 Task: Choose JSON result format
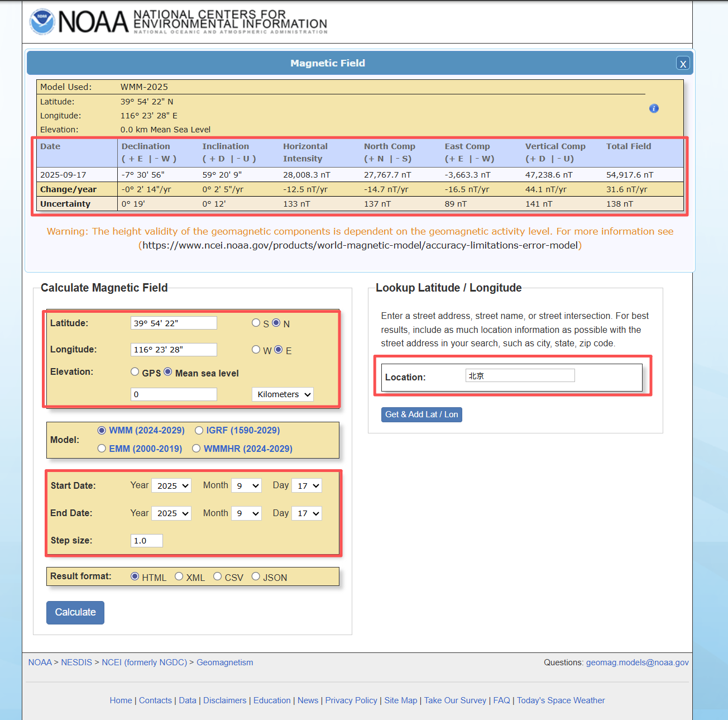[256, 576]
